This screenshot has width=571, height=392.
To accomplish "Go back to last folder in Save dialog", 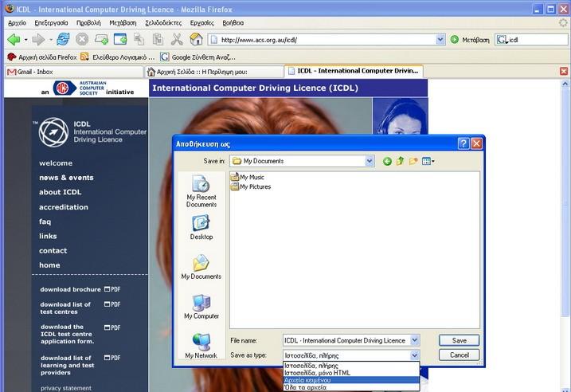I will 387,161.
